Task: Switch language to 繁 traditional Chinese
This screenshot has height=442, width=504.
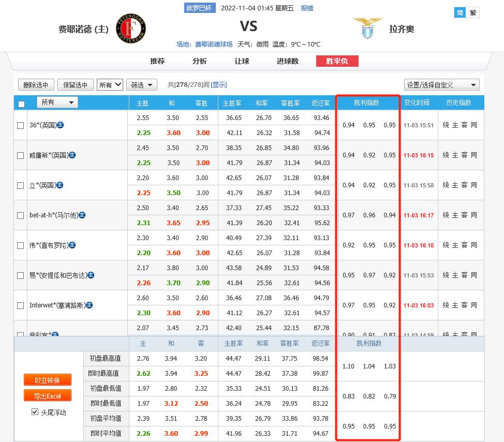Action: (x=474, y=12)
